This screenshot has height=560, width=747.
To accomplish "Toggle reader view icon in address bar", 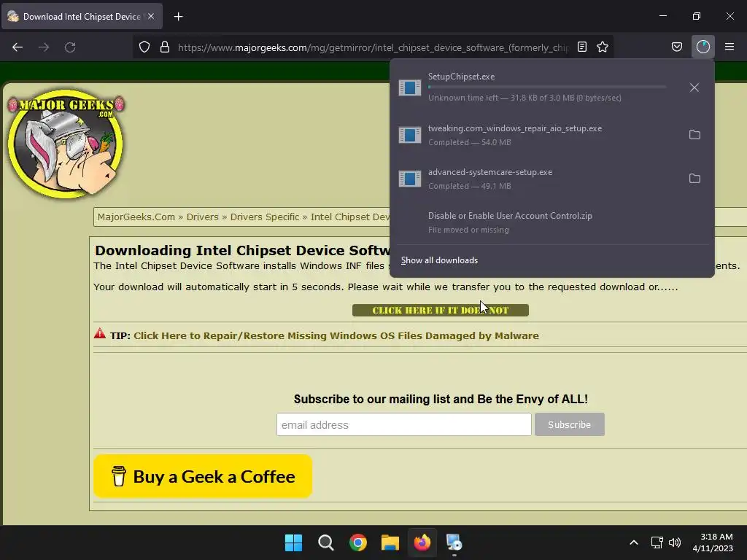I will click(581, 47).
